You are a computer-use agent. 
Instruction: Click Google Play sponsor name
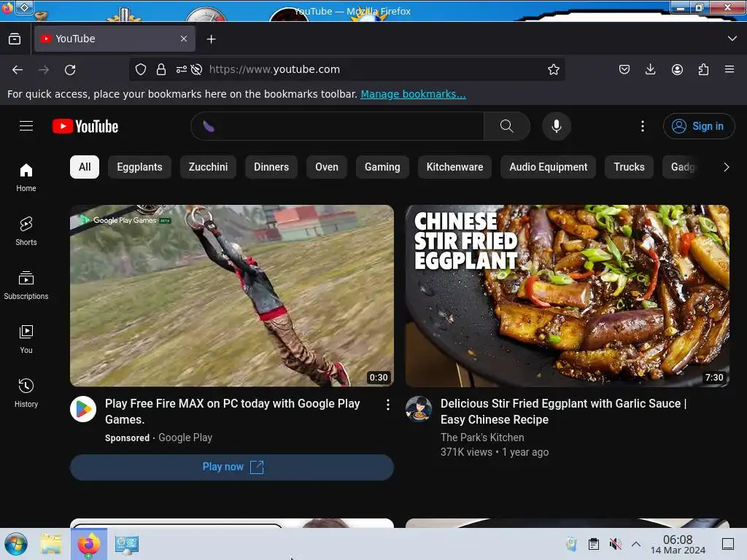[x=185, y=437]
